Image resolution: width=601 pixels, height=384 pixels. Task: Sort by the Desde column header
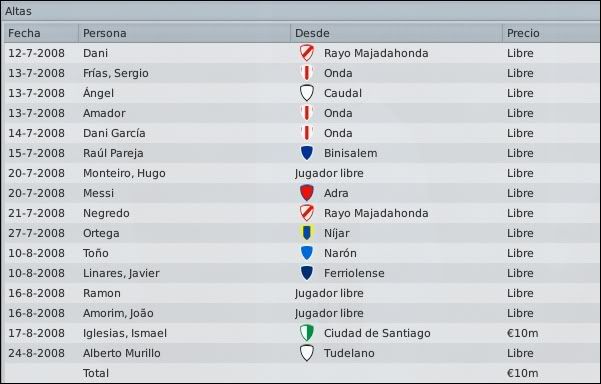click(396, 33)
